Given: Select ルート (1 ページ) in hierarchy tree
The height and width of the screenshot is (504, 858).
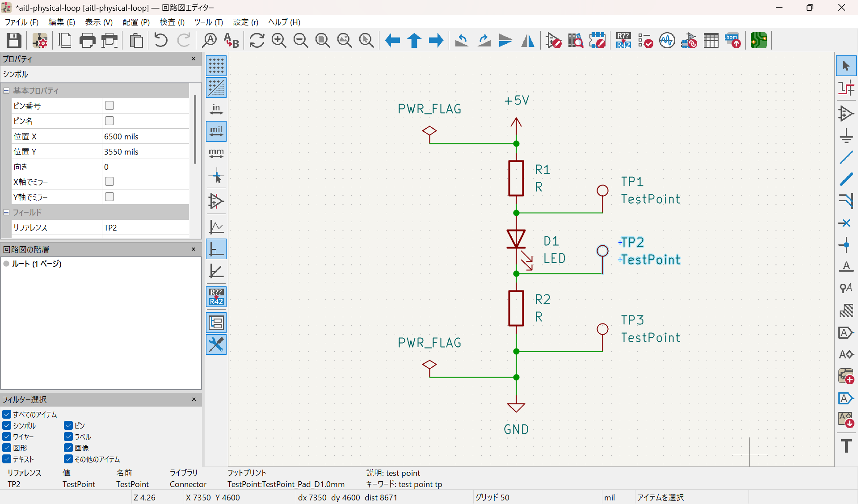Looking at the screenshot, I should point(37,264).
